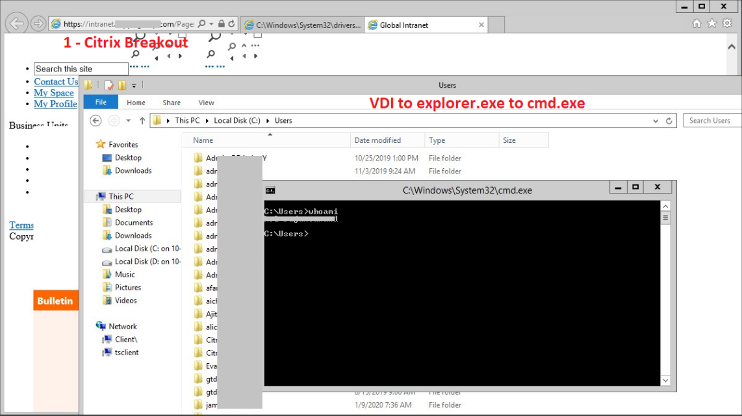Viewport: 742px width, 416px height.
Task: Select folder row dated 1/9/2020 7:36 AM
Action: [x=365, y=405]
